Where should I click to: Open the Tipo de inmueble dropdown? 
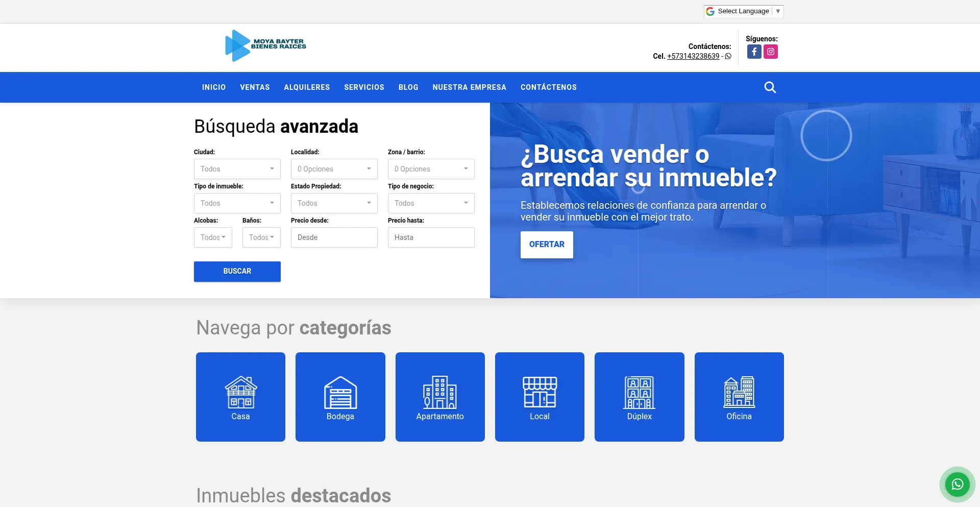point(237,203)
